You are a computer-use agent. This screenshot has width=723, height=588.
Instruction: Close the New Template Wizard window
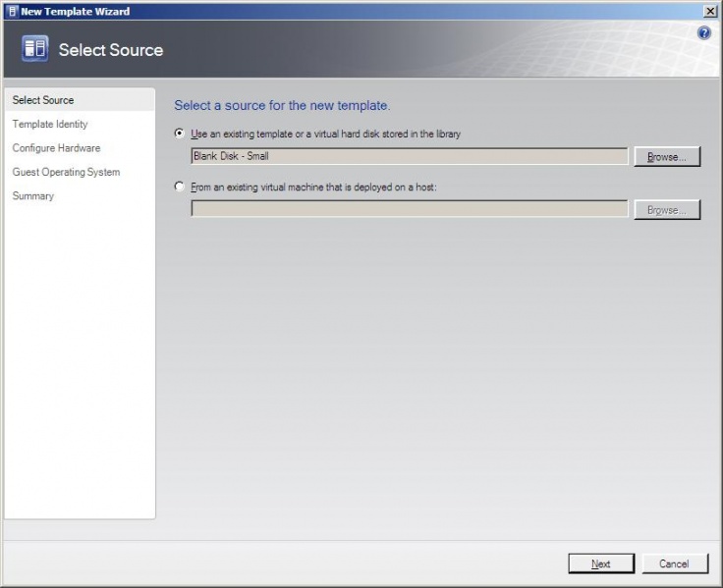[x=710, y=11]
